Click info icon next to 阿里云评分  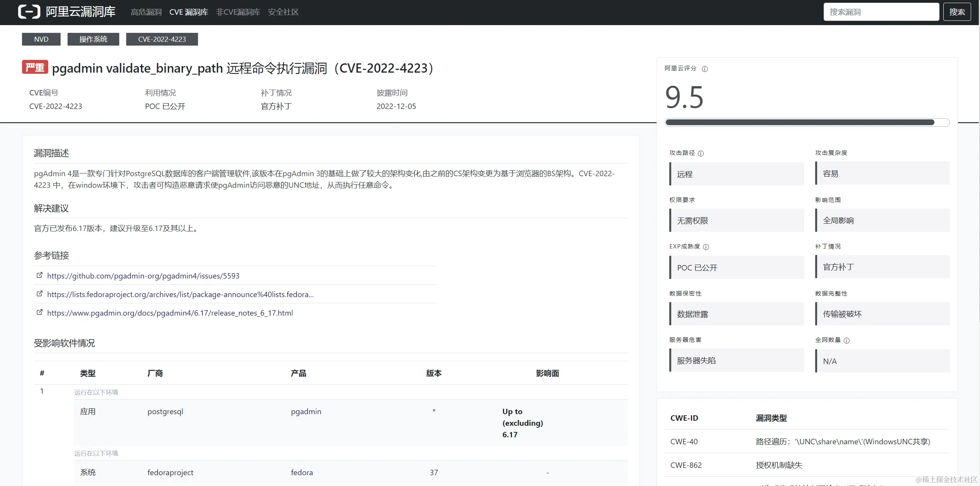point(705,69)
